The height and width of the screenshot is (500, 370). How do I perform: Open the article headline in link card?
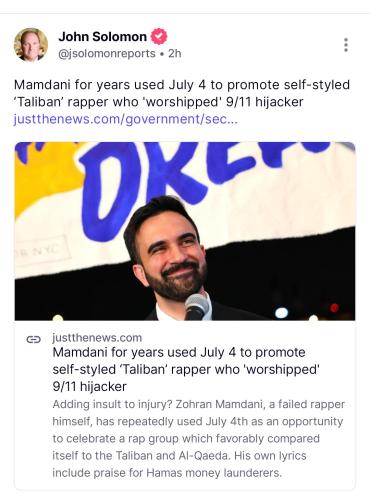[x=186, y=369]
